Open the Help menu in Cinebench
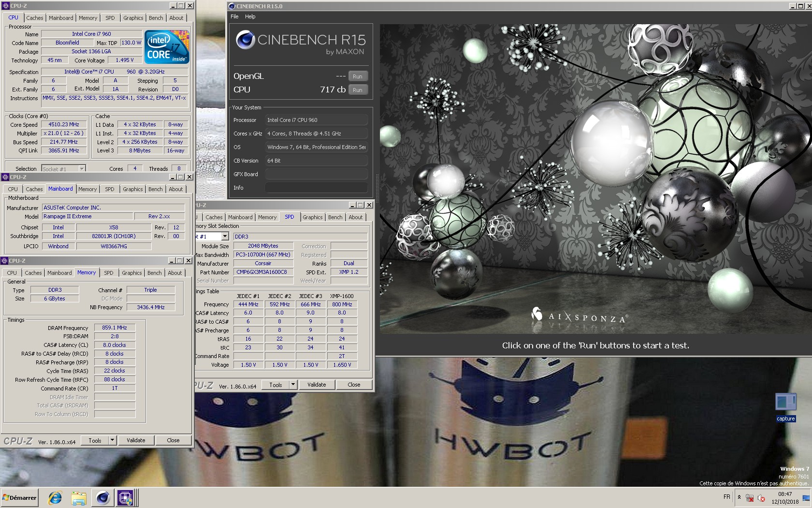This screenshot has width=812, height=508. tap(250, 16)
